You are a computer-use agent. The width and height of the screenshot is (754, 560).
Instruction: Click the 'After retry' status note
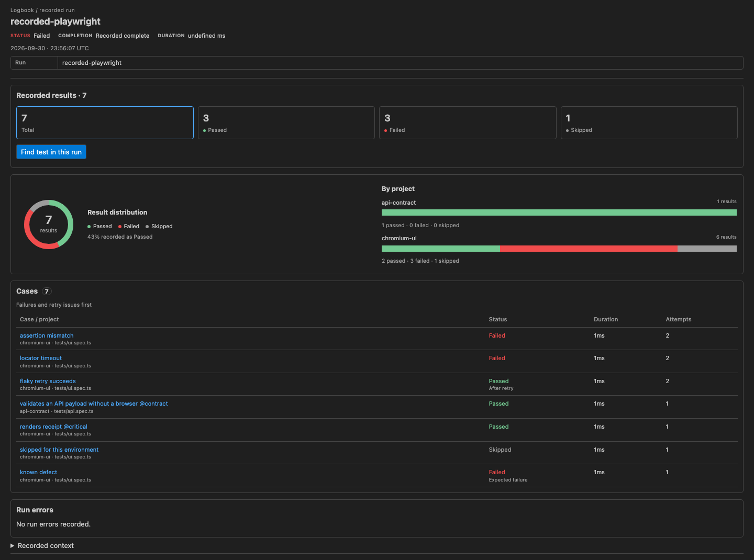(501, 388)
